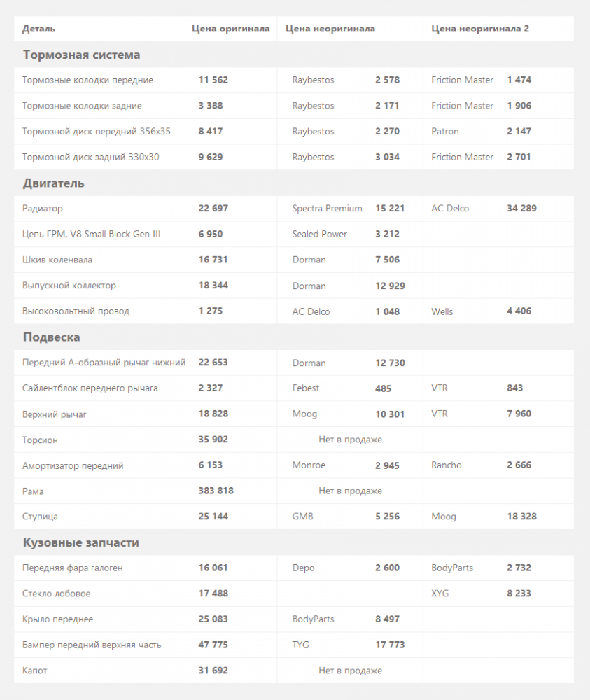Click the "Sealed Power" brand cell
Screen dimensions: 590x700
[319, 234]
